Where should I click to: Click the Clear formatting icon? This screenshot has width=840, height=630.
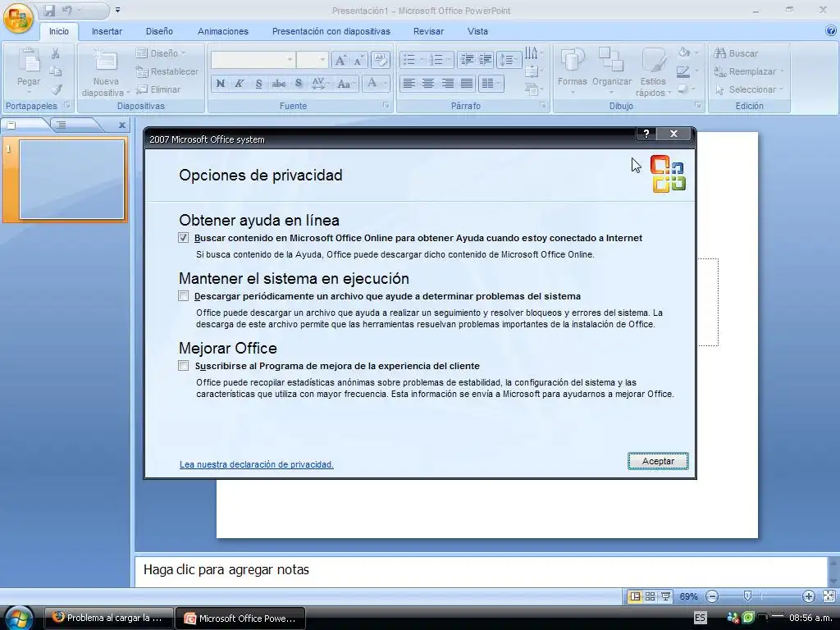click(x=380, y=59)
